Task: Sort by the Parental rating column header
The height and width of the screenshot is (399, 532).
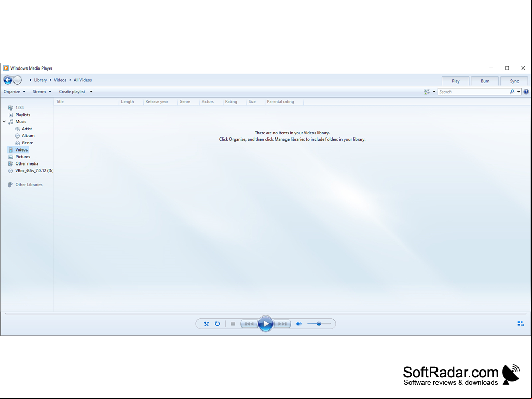Action: 284,102
